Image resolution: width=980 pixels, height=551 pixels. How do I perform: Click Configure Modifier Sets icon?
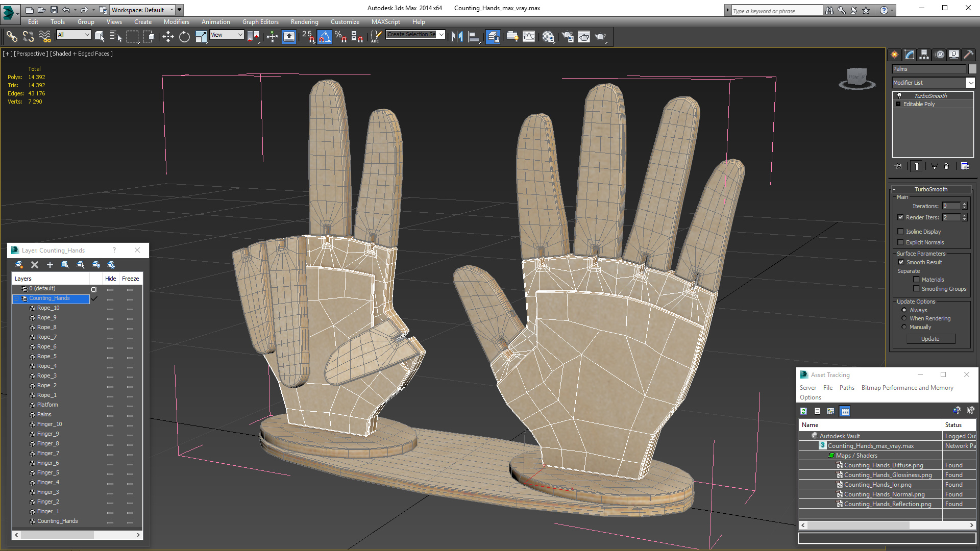coord(965,166)
